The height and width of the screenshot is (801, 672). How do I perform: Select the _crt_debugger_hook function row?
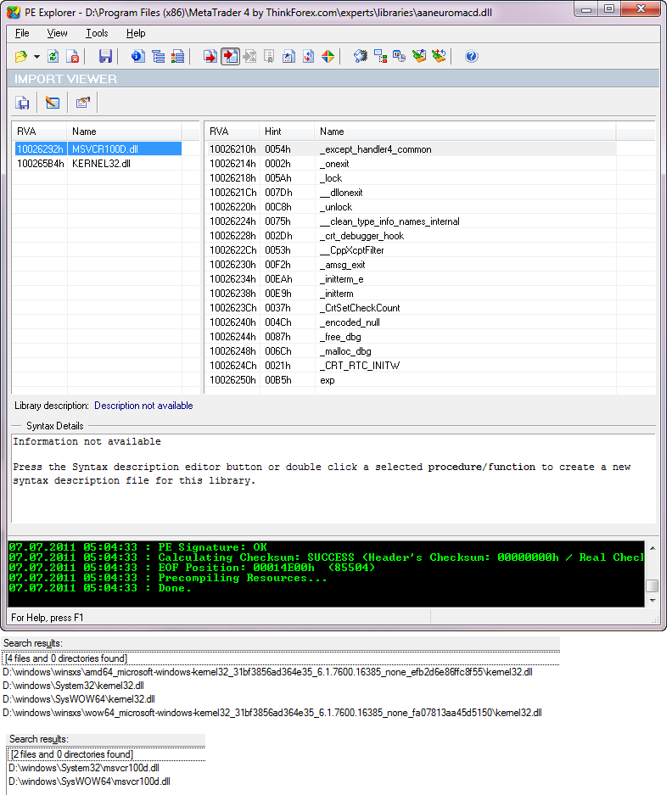(411, 236)
